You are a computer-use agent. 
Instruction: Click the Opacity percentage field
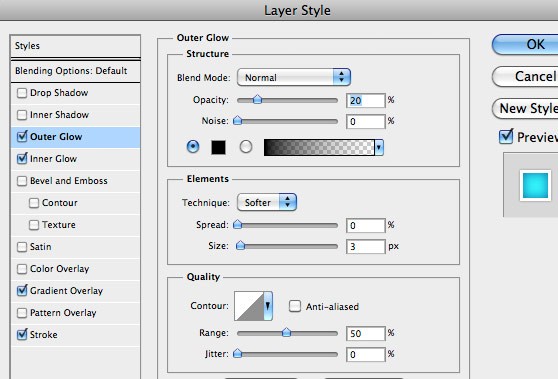coord(365,101)
